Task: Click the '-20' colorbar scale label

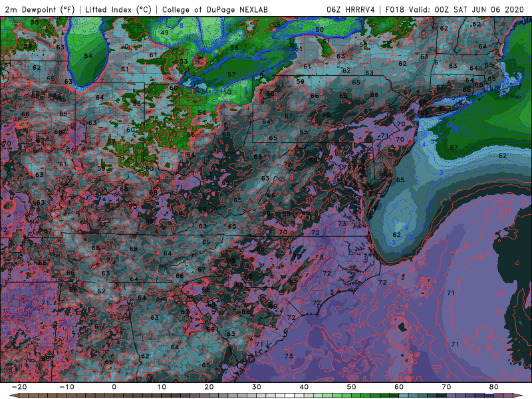Action: tap(19, 387)
